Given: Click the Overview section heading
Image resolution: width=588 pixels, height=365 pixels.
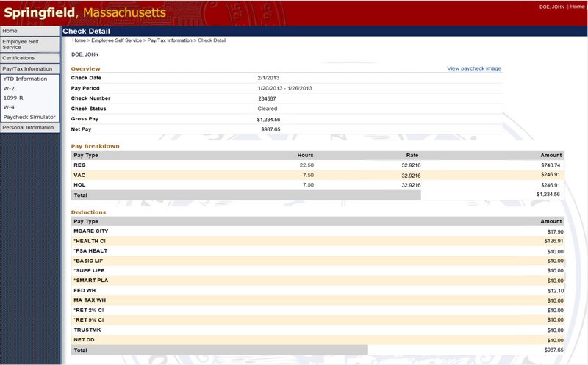Looking at the screenshot, I should (x=85, y=68).
